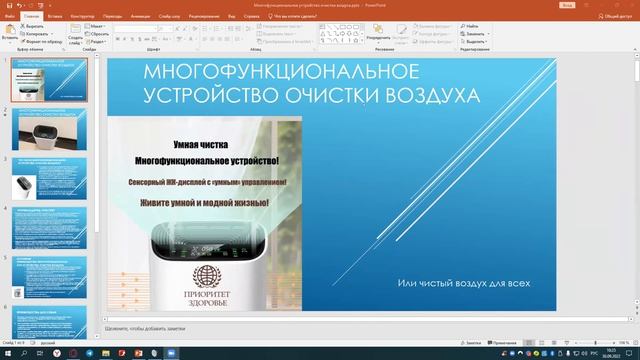The width and height of the screenshot is (640, 360).
Task: Open Заменить replace option
Action: pyautogui.click(x=475, y=34)
